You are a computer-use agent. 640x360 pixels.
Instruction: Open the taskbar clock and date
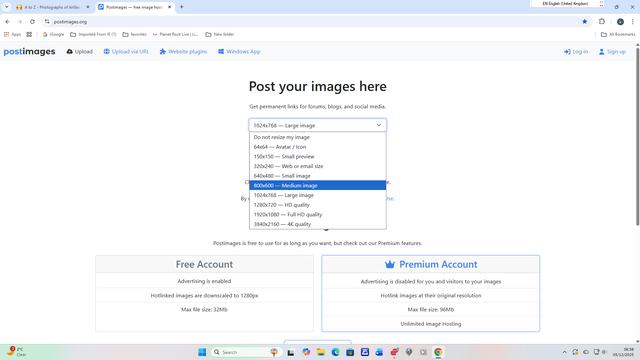click(x=623, y=352)
